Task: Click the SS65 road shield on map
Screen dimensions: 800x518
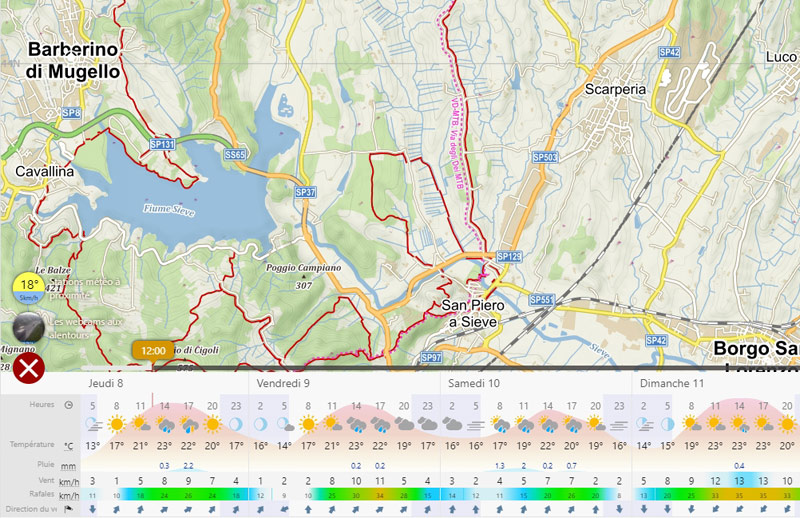Action: [235, 155]
